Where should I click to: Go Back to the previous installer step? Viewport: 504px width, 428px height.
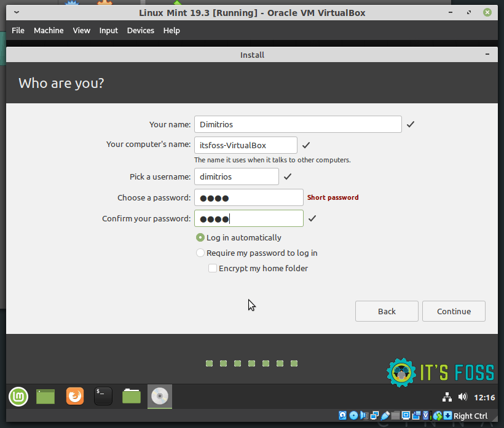[x=387, y=311]
